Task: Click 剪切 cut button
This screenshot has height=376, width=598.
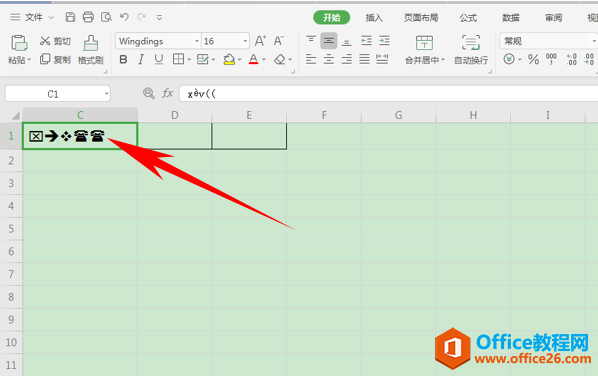Action: click(55, 41)
